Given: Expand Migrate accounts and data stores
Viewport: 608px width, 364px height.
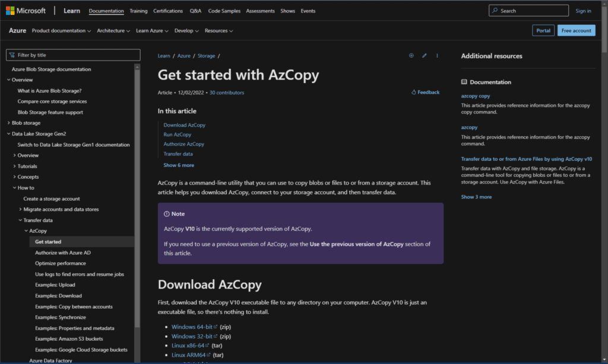Looking at the screenshot, I should (x=20, y=210).
